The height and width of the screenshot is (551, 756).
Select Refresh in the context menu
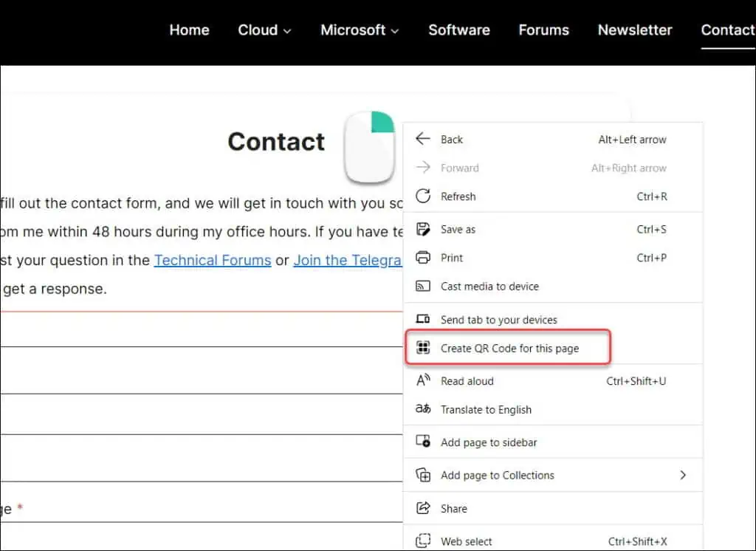point(552,196)
